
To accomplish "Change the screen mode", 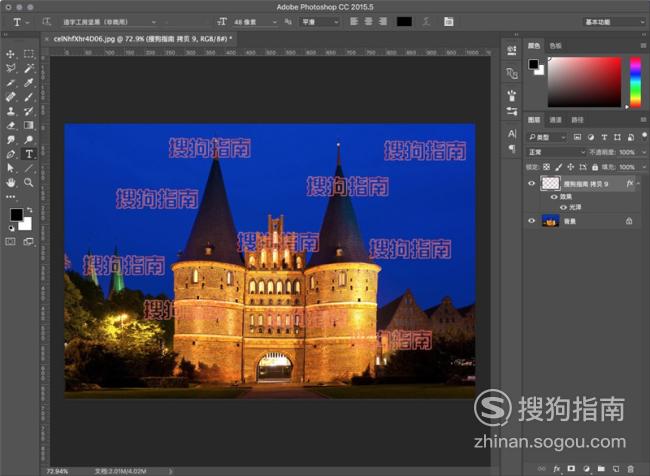I will [x=29, y=241].
